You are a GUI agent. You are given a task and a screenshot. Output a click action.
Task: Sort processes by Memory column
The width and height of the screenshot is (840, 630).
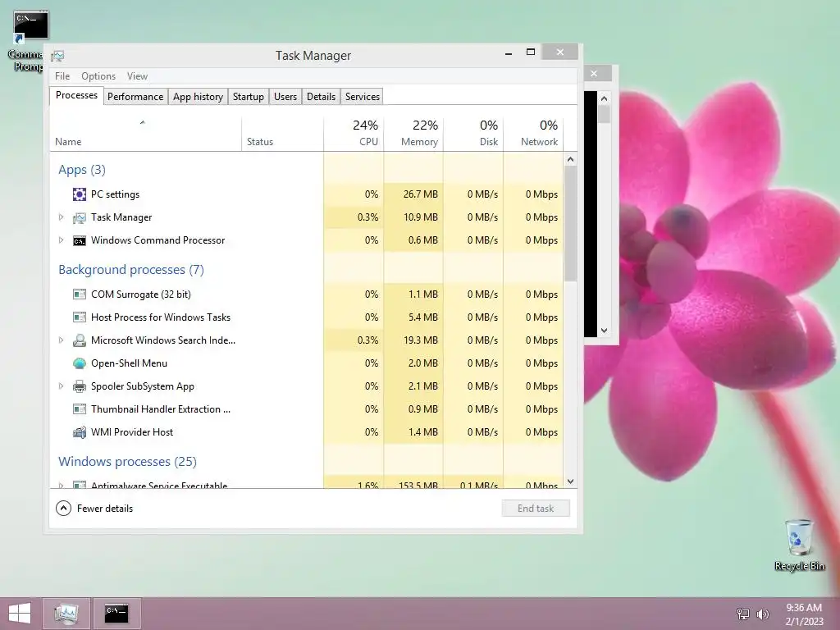click(413, 132)
